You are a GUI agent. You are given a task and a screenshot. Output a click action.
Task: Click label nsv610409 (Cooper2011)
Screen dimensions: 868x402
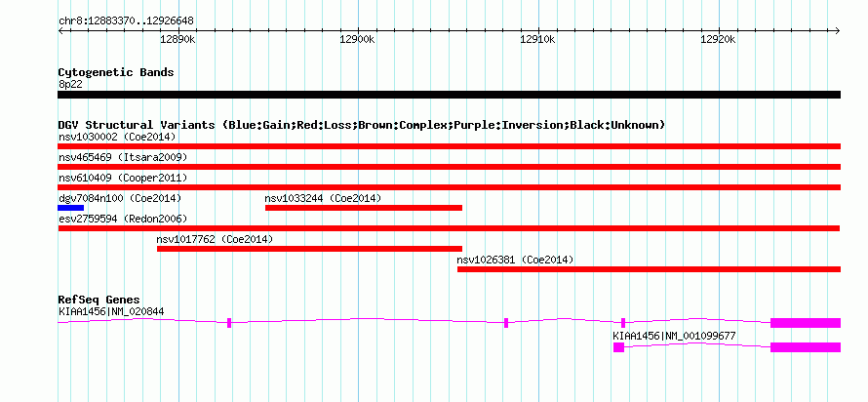(123, 178)
